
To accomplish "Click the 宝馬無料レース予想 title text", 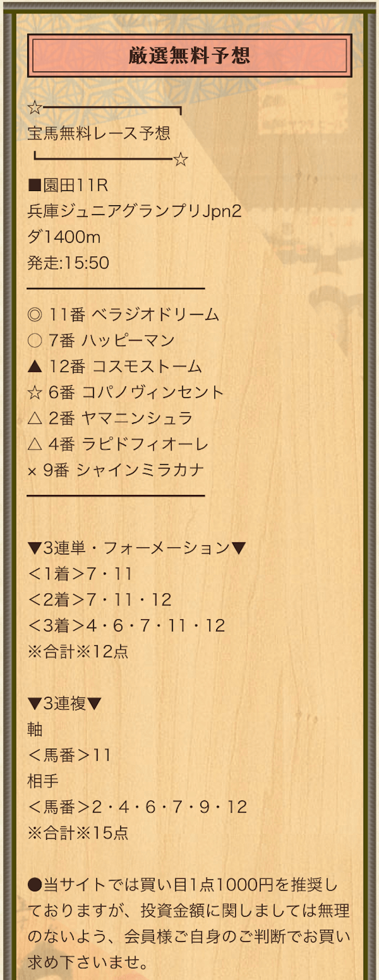I will pos(99,133).
